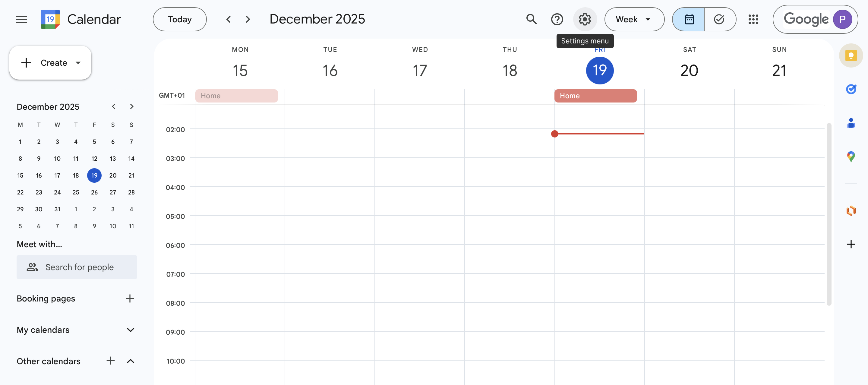
Task: Collapse the Other calendars section
Action: (131, 361)
